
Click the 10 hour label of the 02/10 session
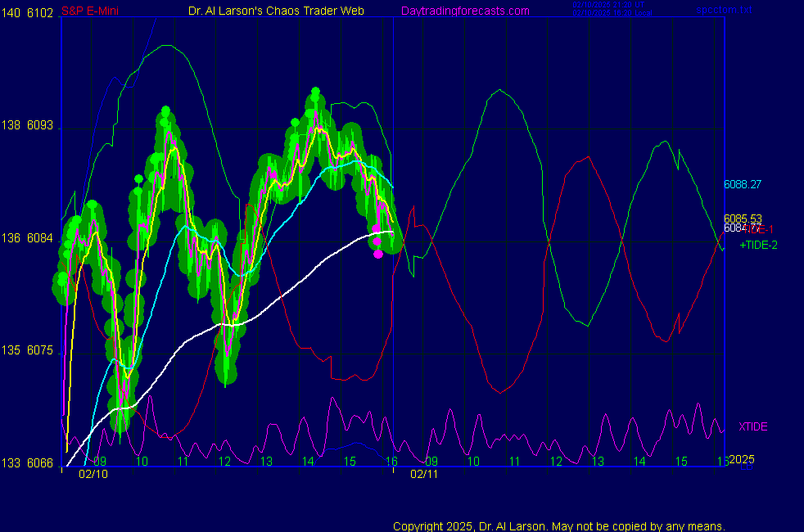[142, 462]
